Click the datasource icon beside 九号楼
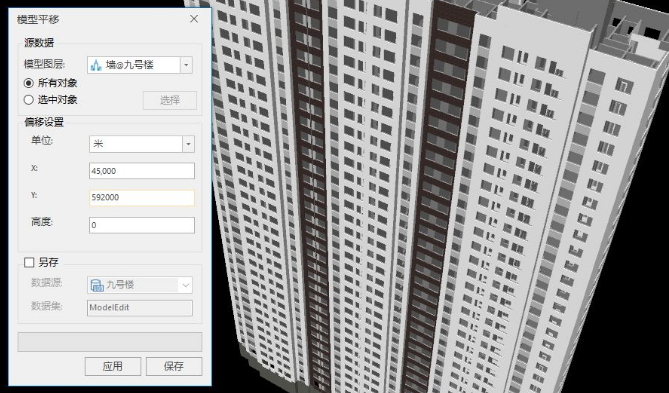The width and height of the screenshot is (669, 393). tap(97, 285)
